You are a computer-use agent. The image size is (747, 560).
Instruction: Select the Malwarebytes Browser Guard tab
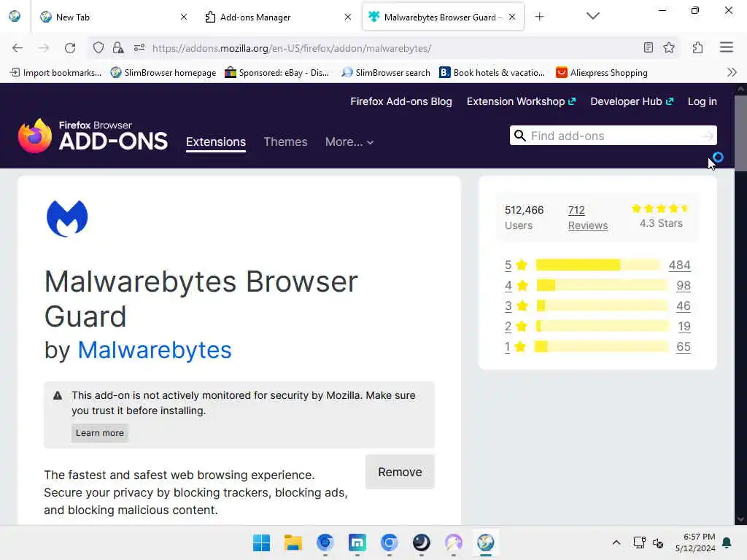tap(443, 17)
